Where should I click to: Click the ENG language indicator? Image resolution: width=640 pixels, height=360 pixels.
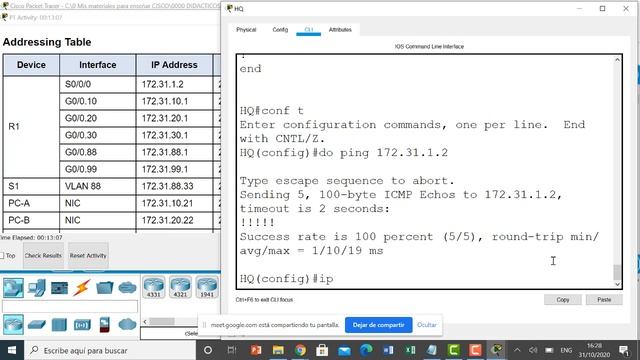pos(566,350)
